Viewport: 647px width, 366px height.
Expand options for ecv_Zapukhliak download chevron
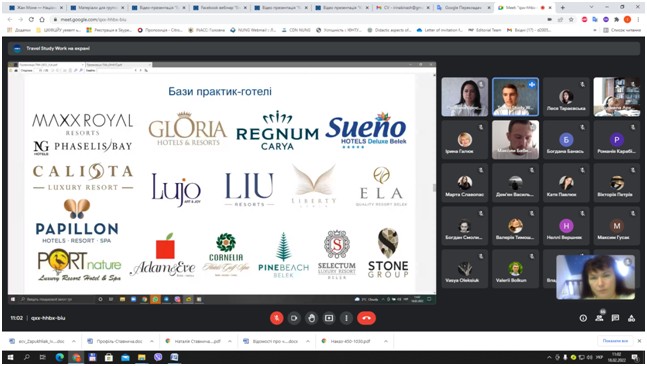pos(74,341)
